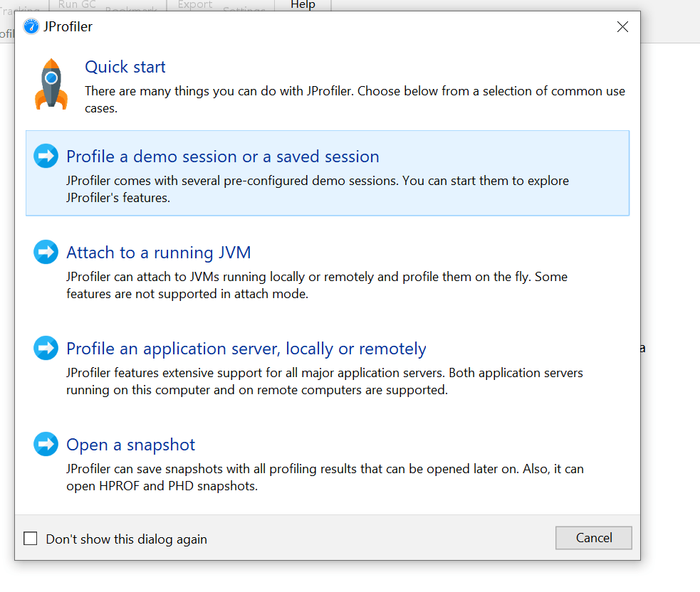Image resolution: width=700 pixels, height=592 pixels.
Task: Open Profile an application server, locally or remotely
Action: point(246,349)
